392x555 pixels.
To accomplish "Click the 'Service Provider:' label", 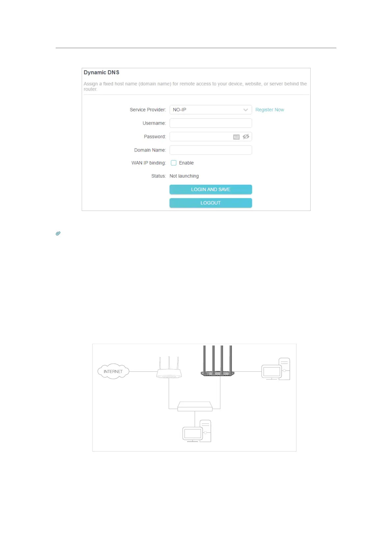I will tap(148, 110).
